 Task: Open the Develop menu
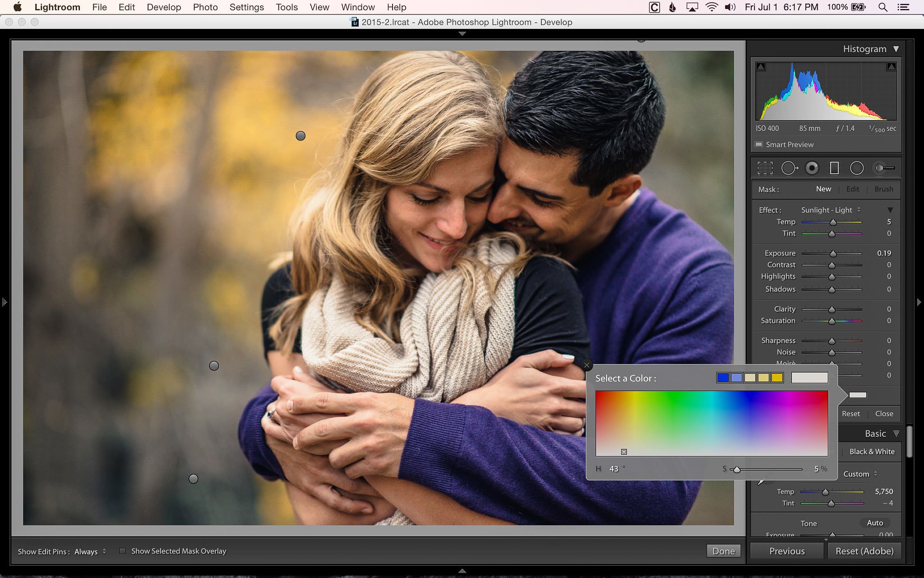point(164,7)
